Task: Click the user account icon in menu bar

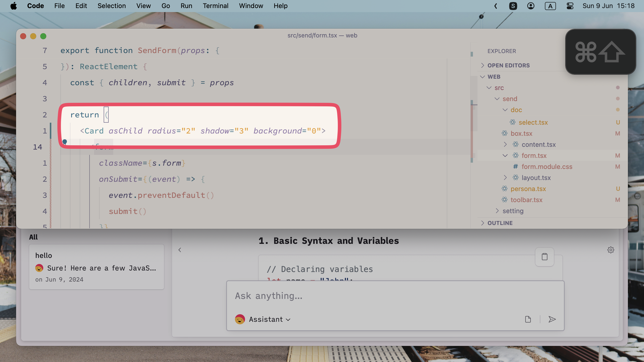Action: coord(531,6)
